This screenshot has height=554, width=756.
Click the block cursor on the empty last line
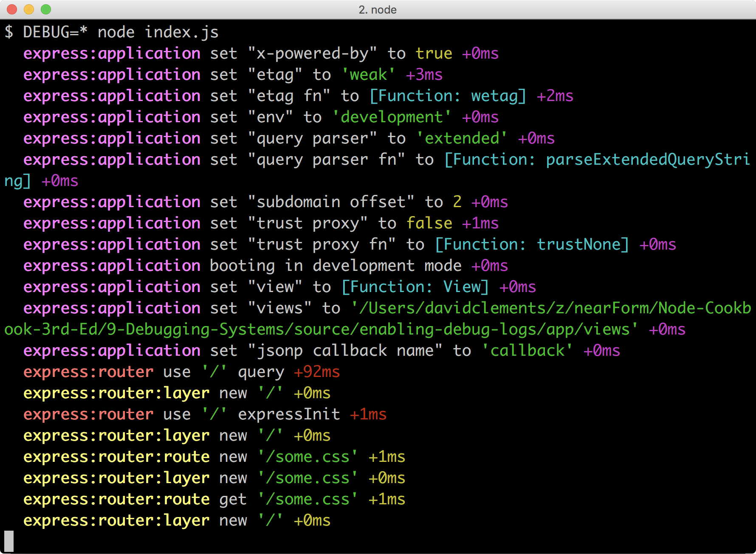[x=9, y=541]
